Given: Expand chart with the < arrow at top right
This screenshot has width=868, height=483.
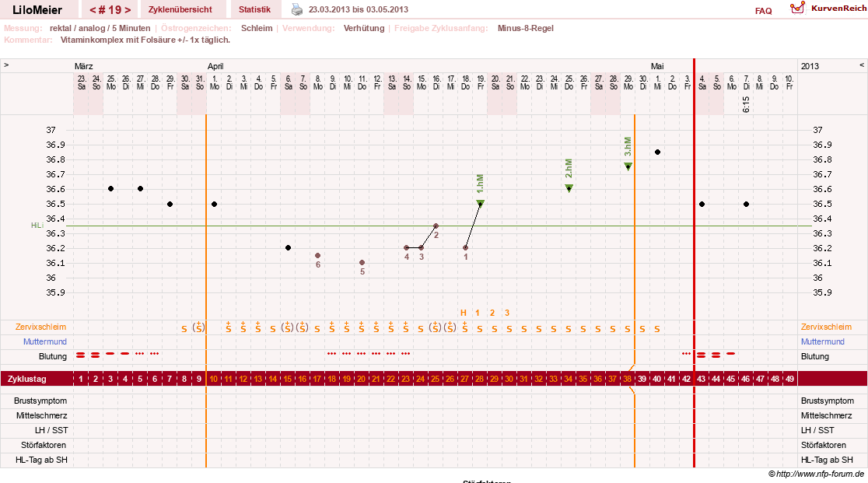Looking at the screenshot, I should pos(861,65).
